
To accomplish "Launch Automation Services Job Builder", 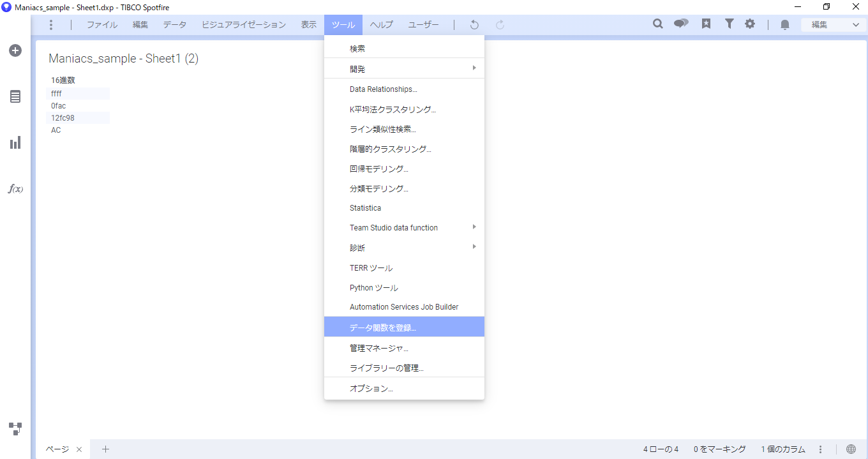I will tap(405, 307).
